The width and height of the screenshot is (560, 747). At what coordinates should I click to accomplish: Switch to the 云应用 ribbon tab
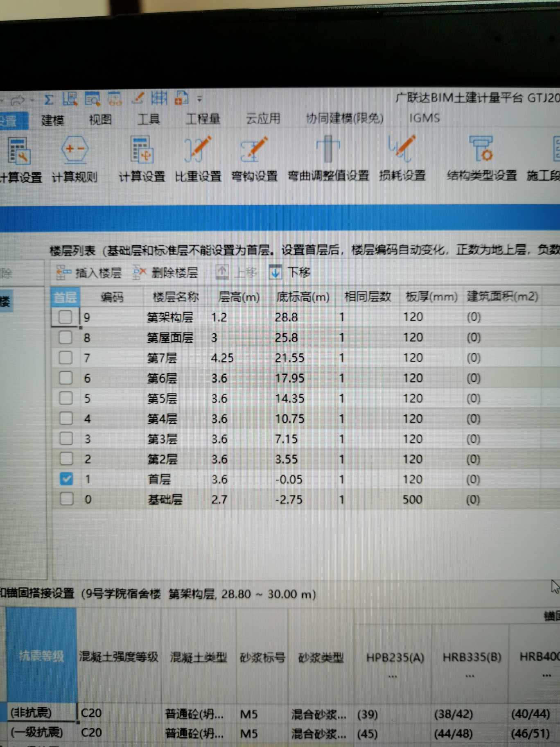point(263,118)
